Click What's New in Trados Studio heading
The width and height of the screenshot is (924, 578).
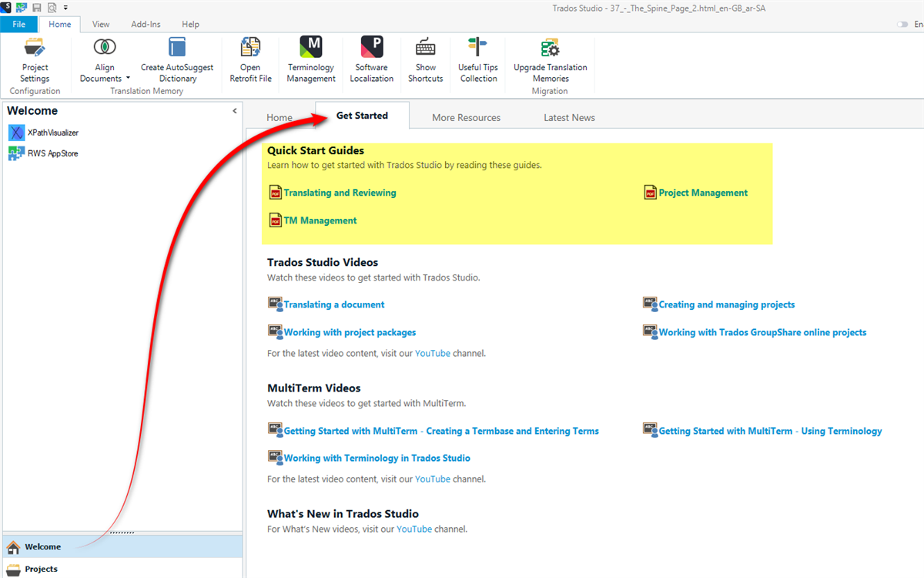(343, 513)
